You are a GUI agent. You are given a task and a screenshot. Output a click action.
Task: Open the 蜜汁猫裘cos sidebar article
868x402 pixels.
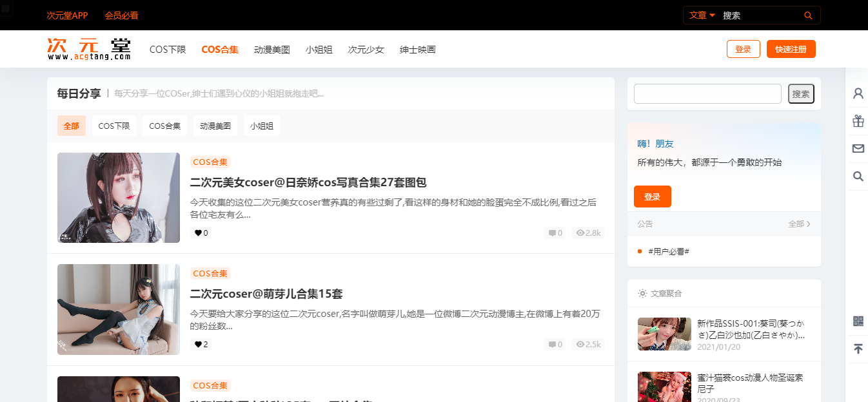(x=750, y=383)
